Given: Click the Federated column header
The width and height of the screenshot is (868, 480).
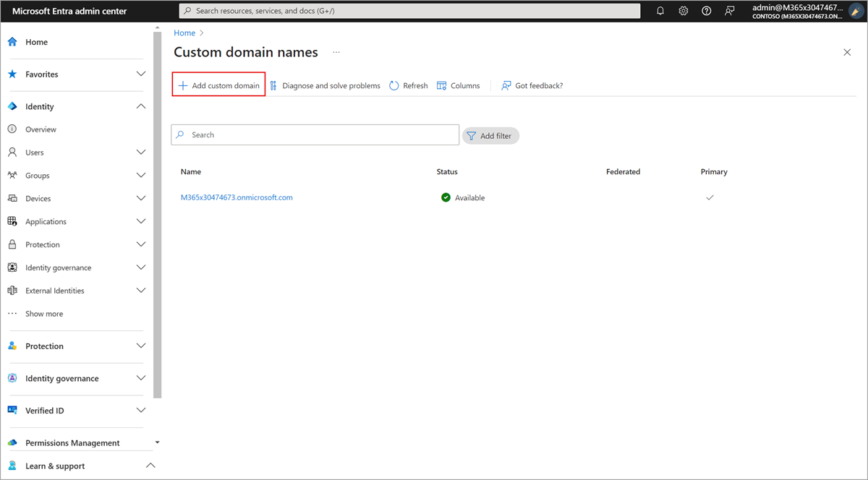Looking at the screenshot, I should point(623,172).
